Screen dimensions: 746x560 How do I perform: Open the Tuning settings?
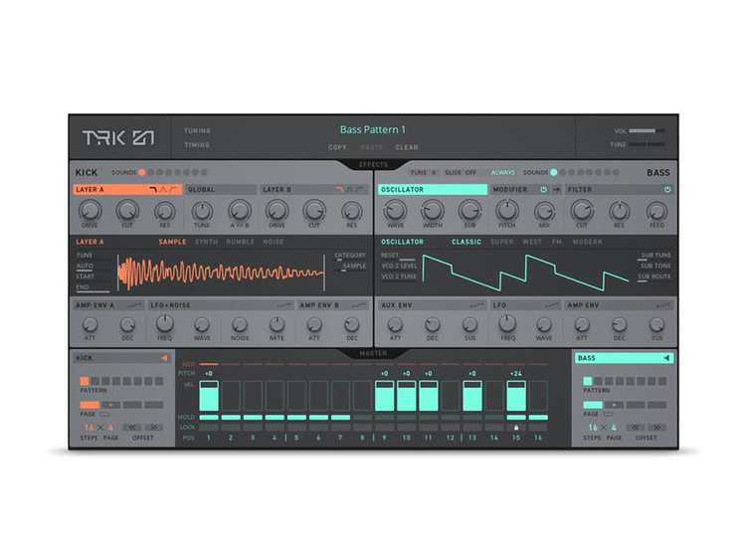coord(198,131)
